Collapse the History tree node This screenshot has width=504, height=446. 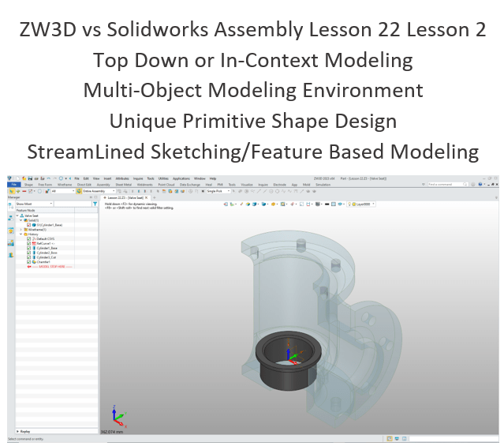pyautogui.click(x=21, y=234)
